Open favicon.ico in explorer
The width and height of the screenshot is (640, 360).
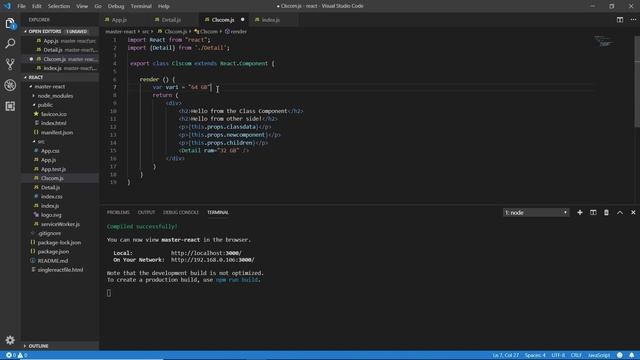click(x=54, y=114)
